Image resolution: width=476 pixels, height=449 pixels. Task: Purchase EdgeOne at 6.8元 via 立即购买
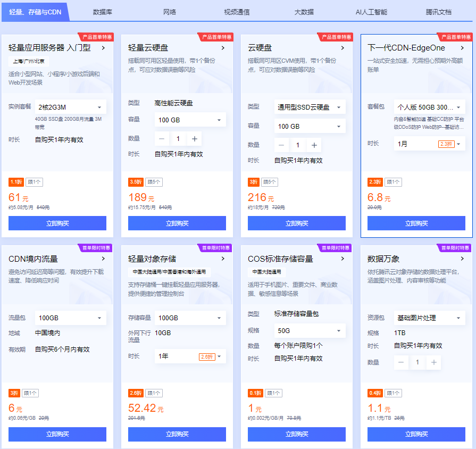(x=416, y=223)
